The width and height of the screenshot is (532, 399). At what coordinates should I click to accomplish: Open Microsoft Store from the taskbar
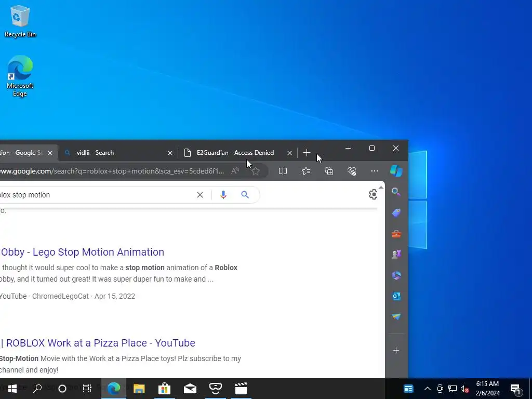click(x=164, y=389)
